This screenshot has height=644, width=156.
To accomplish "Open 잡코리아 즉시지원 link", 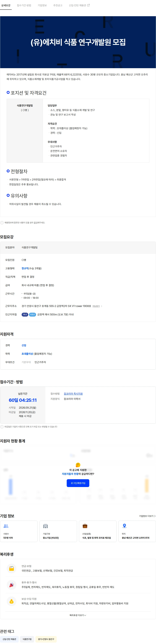I will pos(73,394).
